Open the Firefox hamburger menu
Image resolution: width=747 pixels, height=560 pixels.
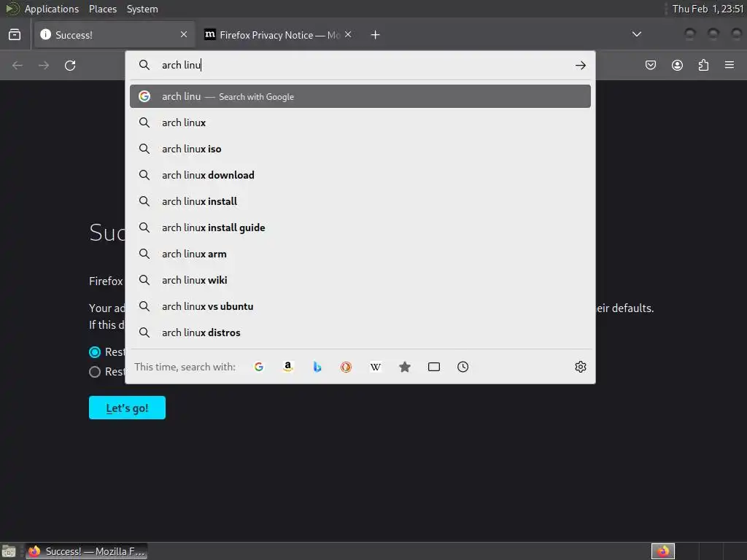(729, 65)
